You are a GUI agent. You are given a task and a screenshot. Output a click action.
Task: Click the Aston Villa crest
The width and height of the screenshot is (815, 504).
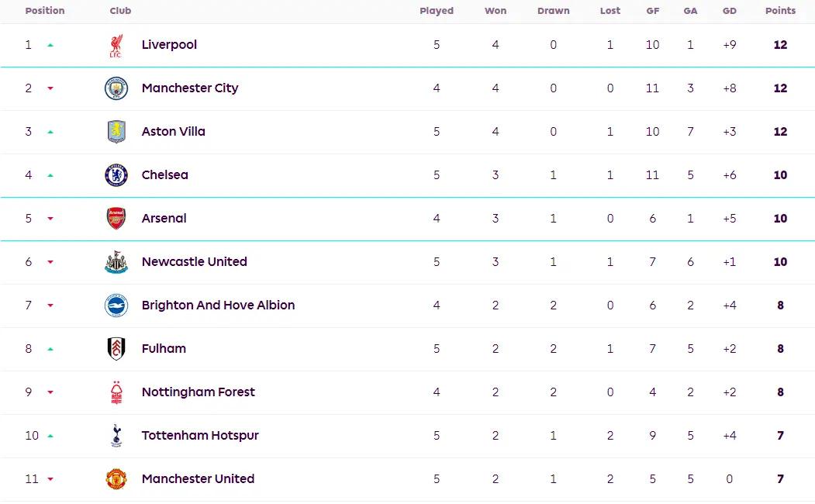pyautogui.click(x=116, y=132)
